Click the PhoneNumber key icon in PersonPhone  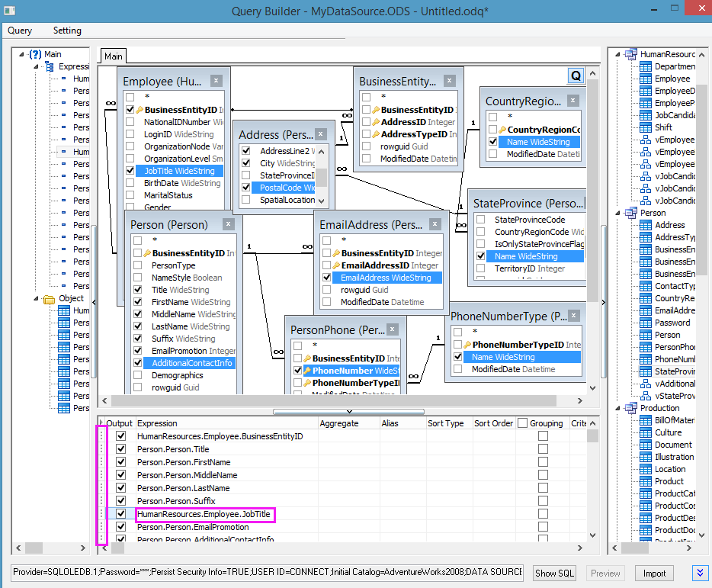307,371
